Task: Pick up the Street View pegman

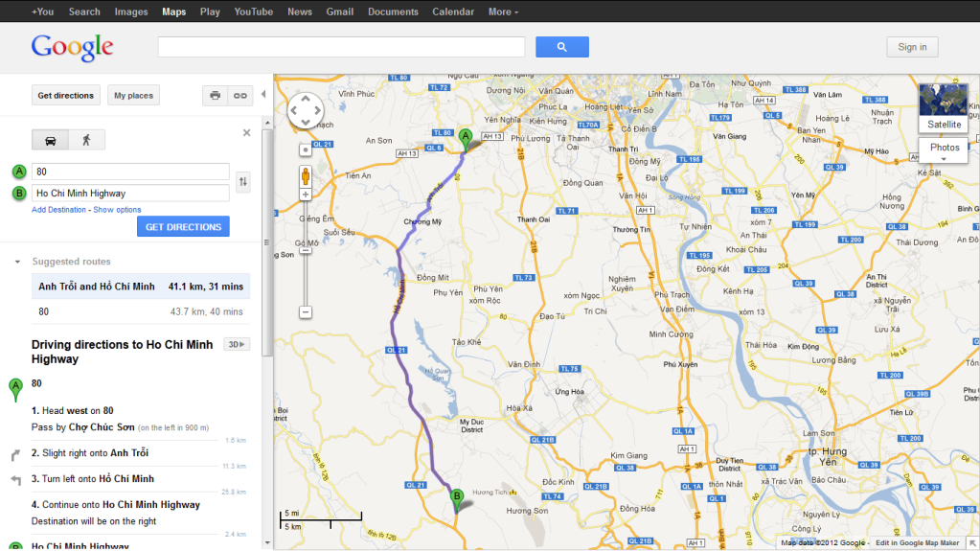Action: point(306,176)
